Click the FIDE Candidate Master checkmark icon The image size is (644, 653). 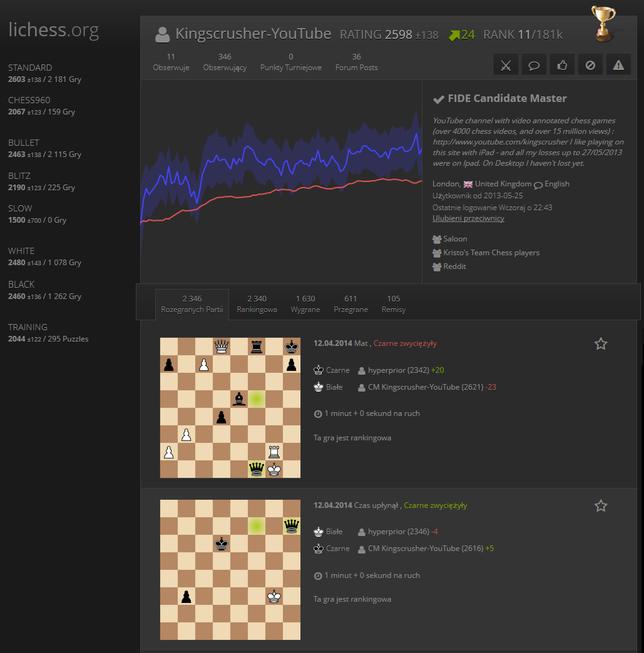tap(439, 99)
